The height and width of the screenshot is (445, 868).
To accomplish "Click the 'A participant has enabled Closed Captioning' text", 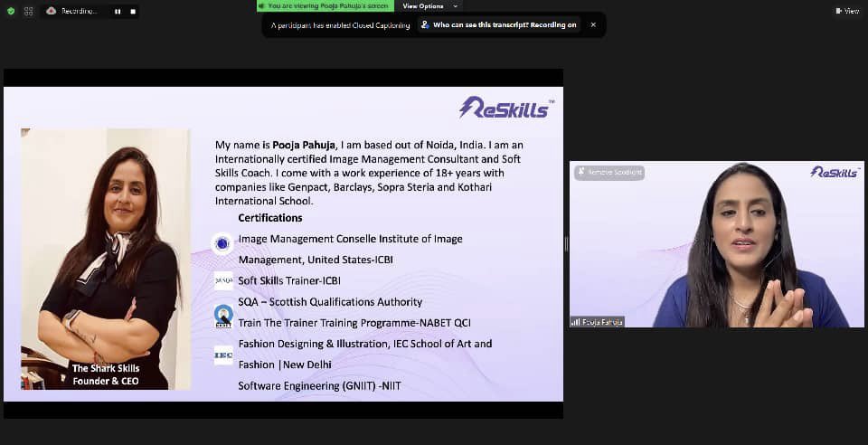I will pyautogui.click(x=341, y=25).
